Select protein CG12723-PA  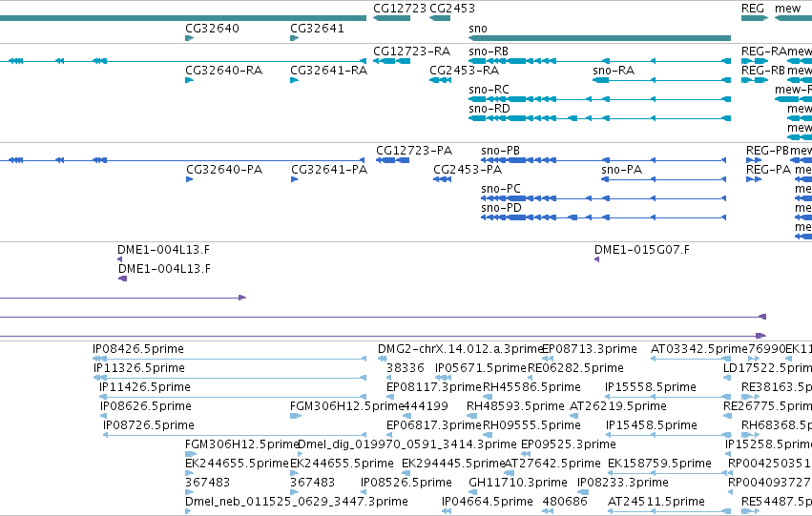(392, 160)
